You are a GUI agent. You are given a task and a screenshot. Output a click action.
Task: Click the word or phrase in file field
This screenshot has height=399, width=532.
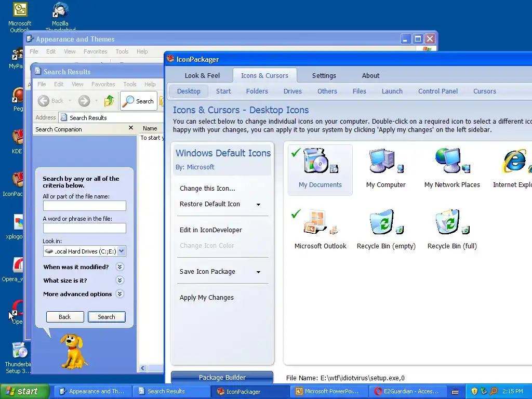pyautogui.click(x=85, y=228)
